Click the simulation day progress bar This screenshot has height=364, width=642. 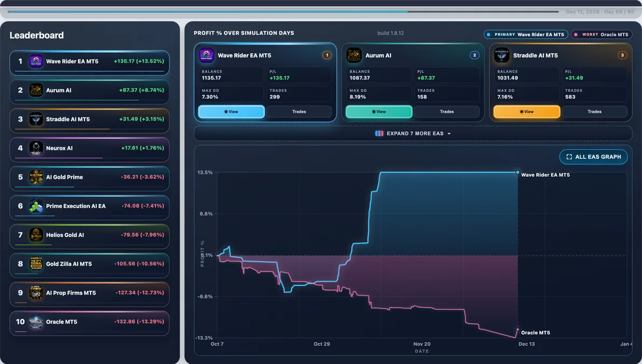[x=283, y=11]
